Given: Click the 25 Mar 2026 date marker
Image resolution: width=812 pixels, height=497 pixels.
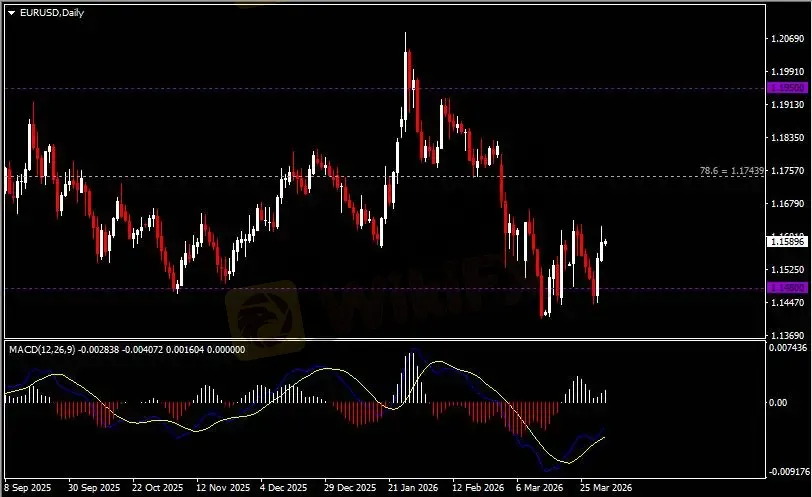Looking at the screenshot, I should pos(602,488).
